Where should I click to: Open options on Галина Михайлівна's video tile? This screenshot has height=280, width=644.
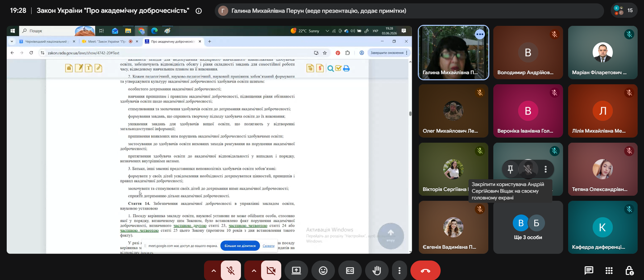coord(480,34)
